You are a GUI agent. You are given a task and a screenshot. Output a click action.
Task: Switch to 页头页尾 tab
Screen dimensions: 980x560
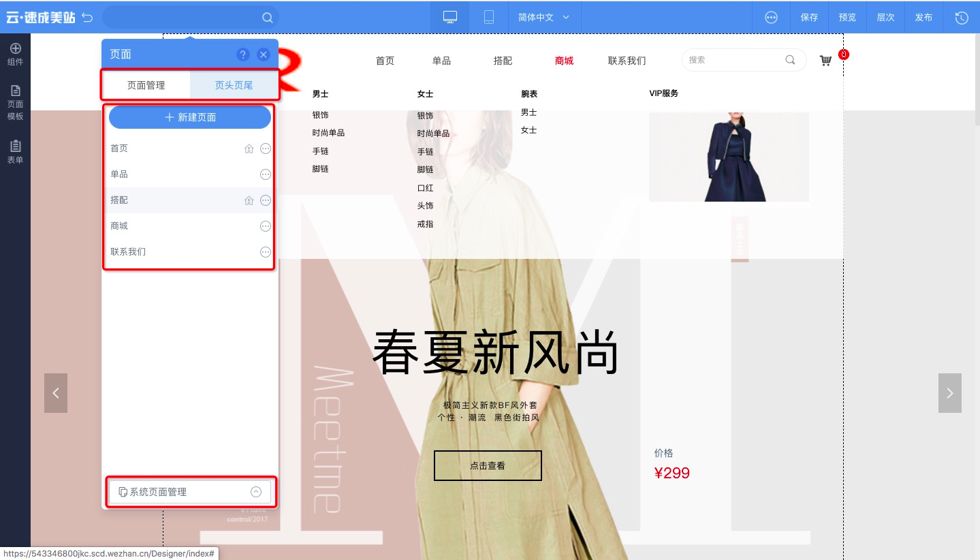pos(234,85)
